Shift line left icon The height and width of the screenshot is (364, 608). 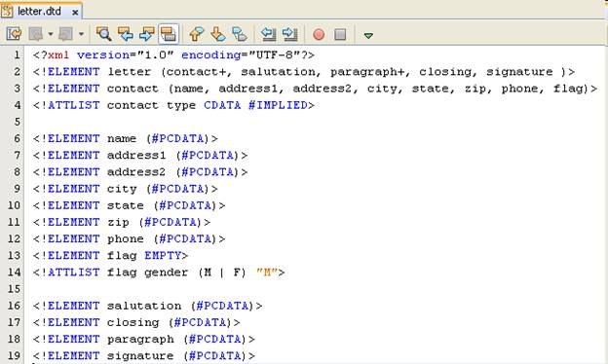(x=268, y=34)
